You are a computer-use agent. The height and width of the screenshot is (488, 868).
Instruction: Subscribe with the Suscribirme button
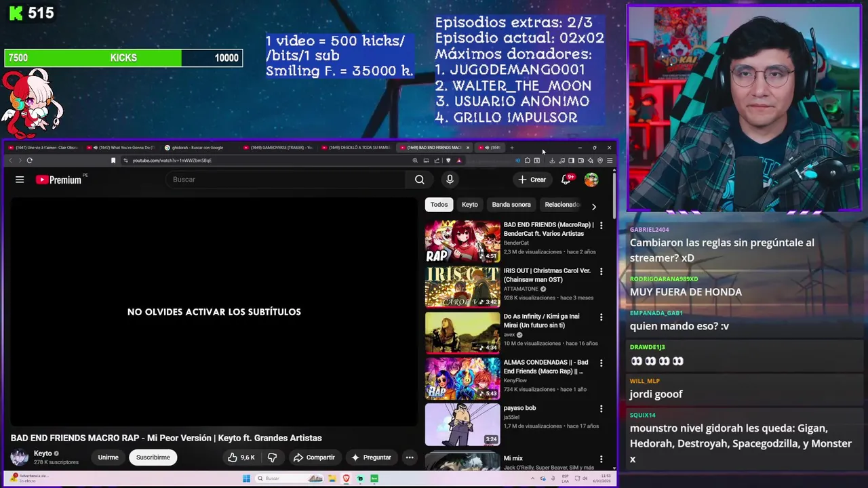(153, 457)
